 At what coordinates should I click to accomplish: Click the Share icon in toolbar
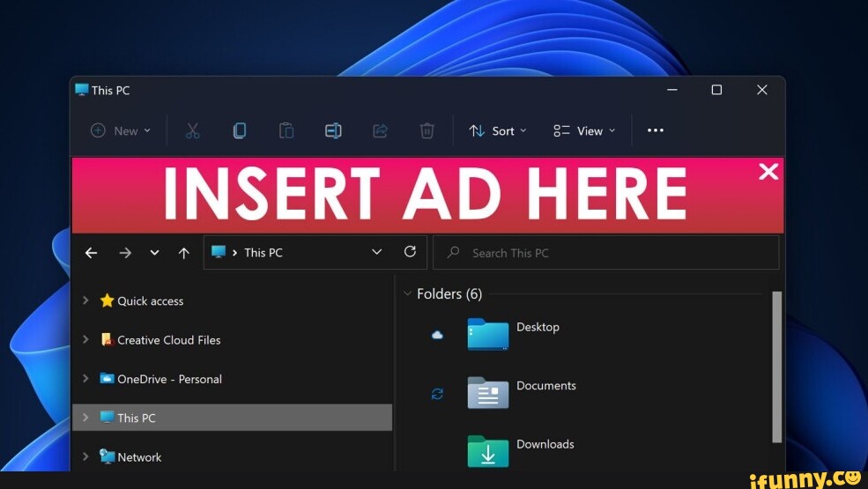tap(380, 131)
